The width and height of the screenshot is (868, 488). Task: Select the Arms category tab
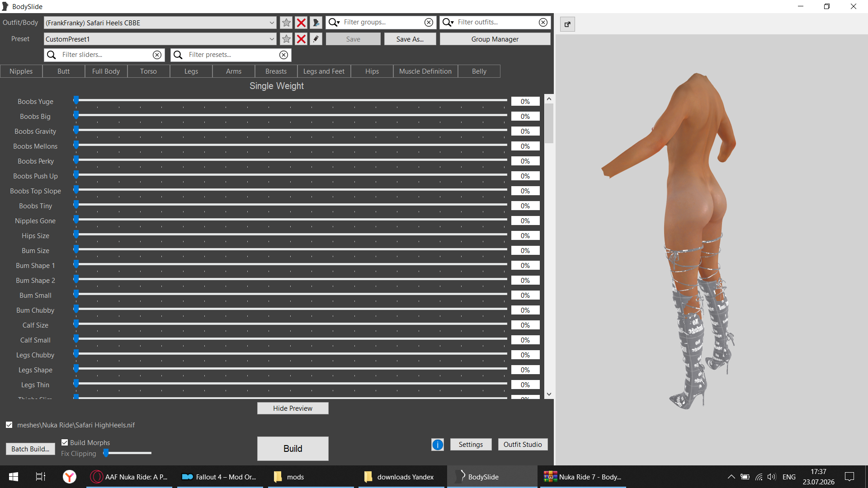click(234, 71)
